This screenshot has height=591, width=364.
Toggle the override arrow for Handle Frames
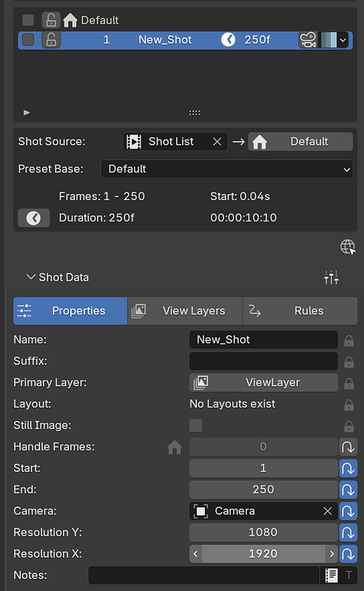pyautogui.click(x=348, y=447)
